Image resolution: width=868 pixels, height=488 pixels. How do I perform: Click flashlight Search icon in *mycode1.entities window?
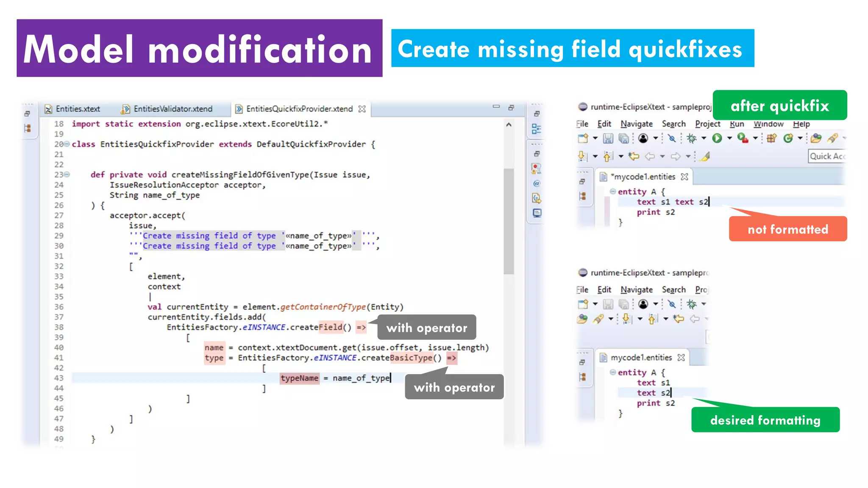click(x=832, y=138)
